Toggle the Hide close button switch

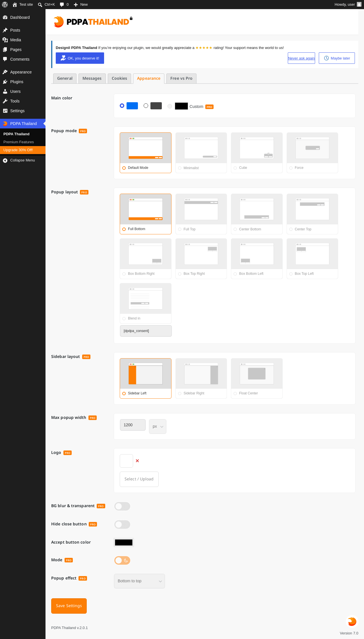click(122, 525)
